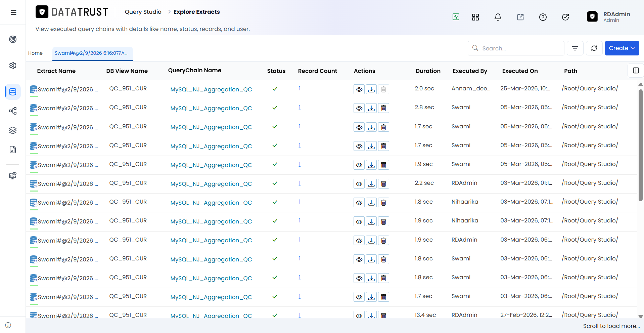The height and width of the screenshot is (333, 644).
Task: Delete the 2.2 sec RDAdmin extract
Action: coord(383,184)
